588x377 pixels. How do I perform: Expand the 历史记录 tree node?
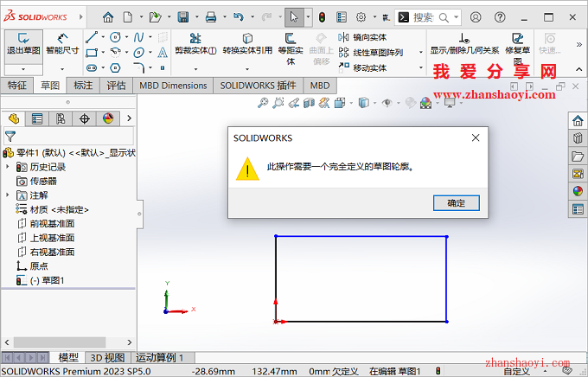coord(8,166)
